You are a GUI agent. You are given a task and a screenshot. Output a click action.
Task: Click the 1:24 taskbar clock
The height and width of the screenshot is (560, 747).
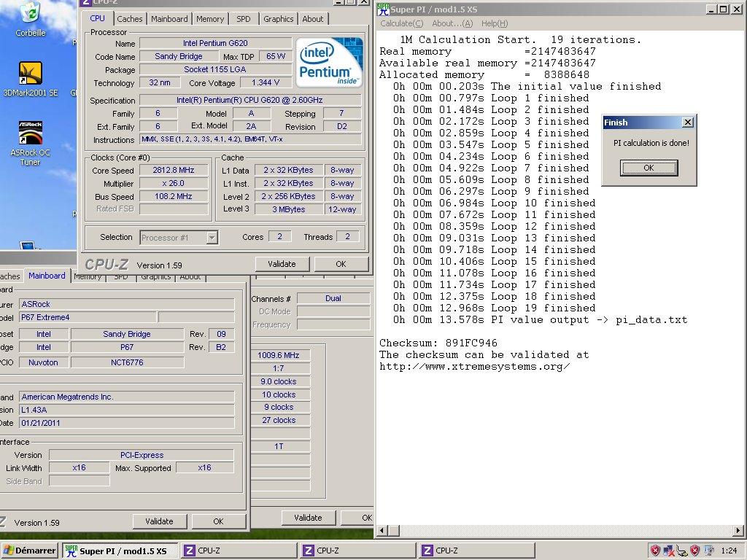pos(729,551)
